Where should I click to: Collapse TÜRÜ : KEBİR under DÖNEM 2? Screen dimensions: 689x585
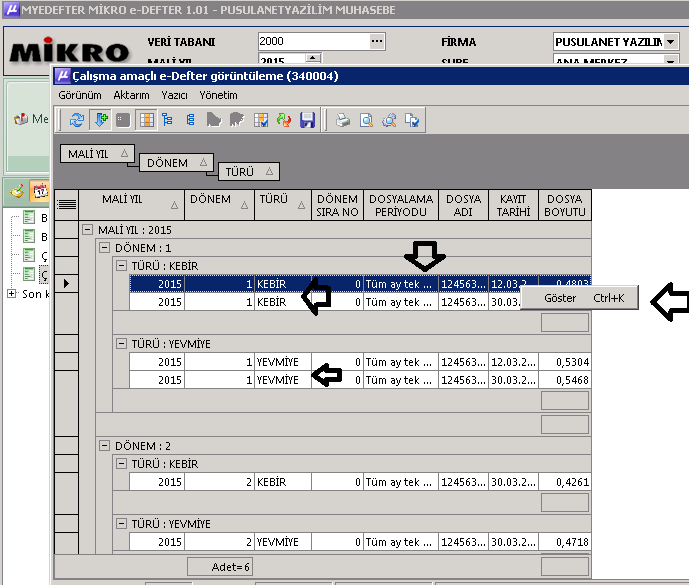pyautogui.click(x=121, y=463)
